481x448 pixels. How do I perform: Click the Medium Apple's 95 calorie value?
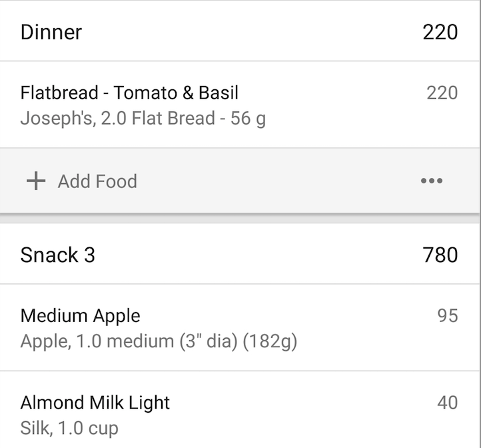[x=448, y=315]
